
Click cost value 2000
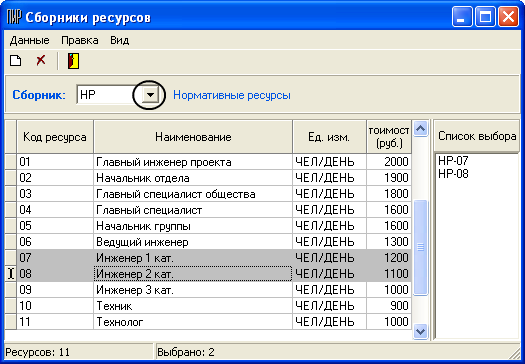click(389, 162)
